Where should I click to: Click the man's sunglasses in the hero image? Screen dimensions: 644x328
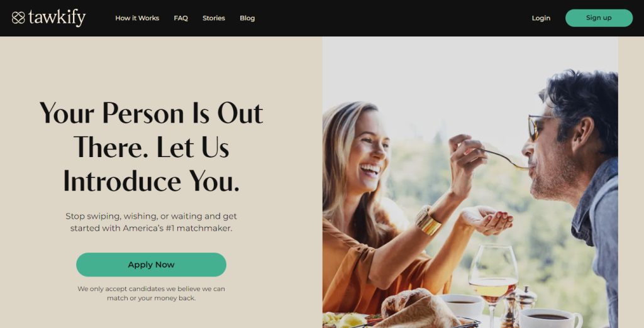point(539,127)
